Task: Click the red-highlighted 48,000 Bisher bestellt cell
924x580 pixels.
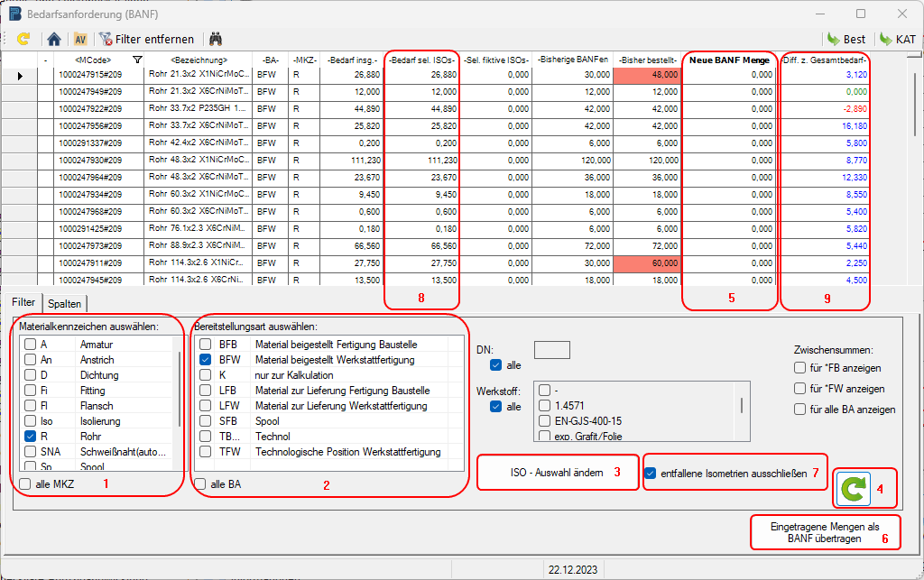Action: point(647,75)
